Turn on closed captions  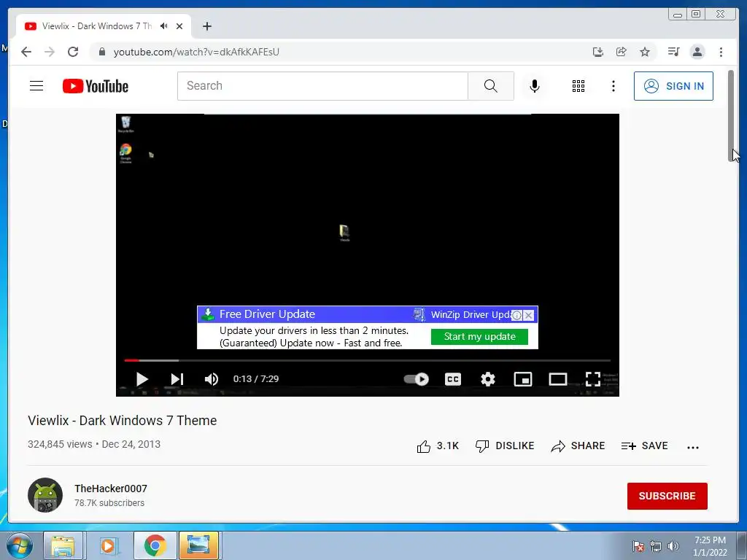[x=452, y=379]
